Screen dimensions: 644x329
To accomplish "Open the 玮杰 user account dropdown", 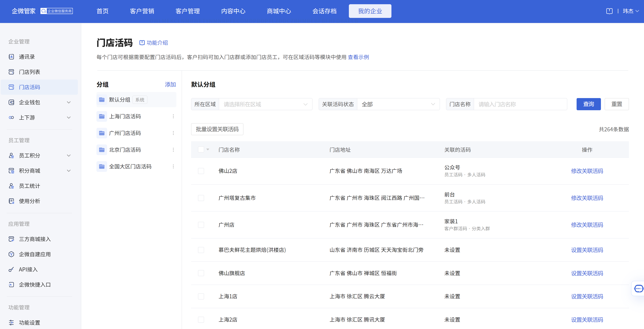I will point(631,11).
